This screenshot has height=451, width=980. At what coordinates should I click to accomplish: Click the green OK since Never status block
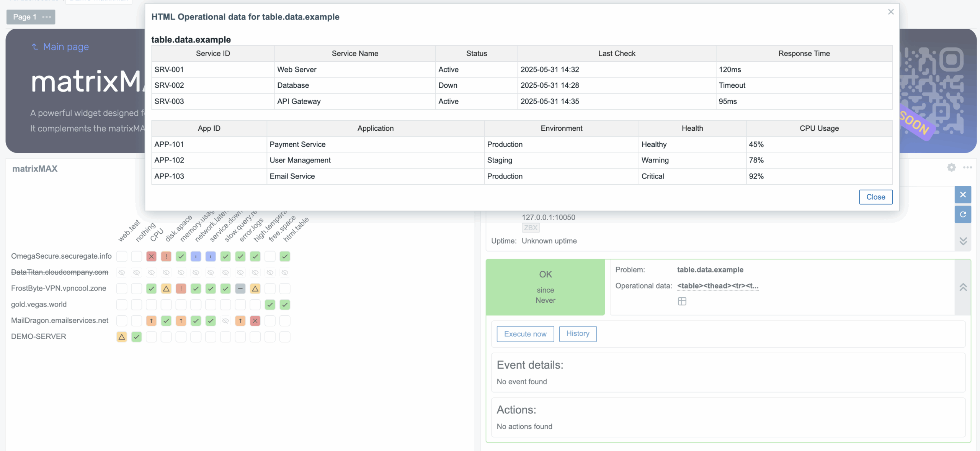coord(545,287)
